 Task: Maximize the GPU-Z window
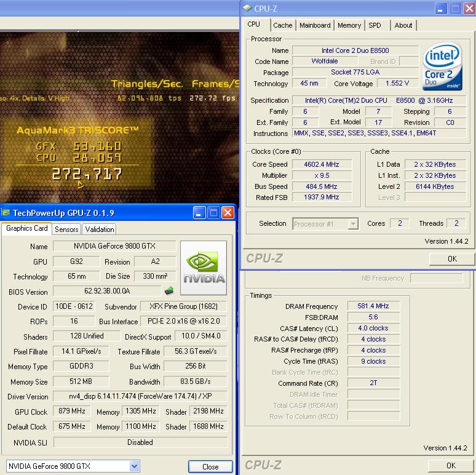[213, 213]
